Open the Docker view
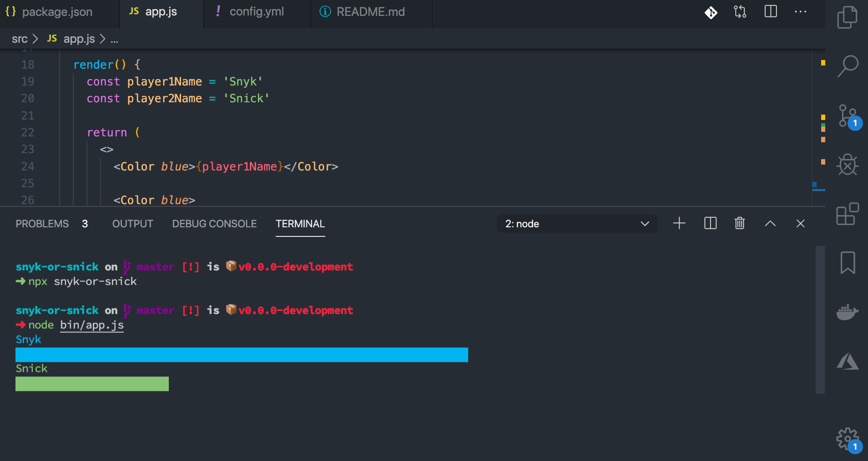 click(x=848, y=312)
